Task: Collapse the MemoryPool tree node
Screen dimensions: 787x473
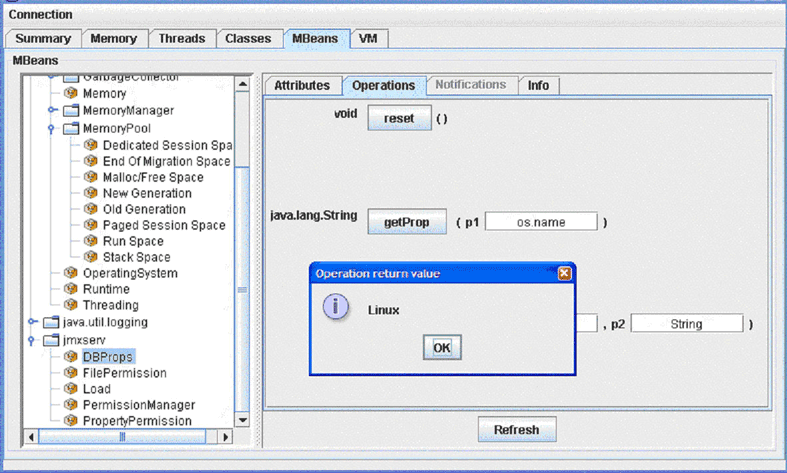Action: (x=51, y=129)
